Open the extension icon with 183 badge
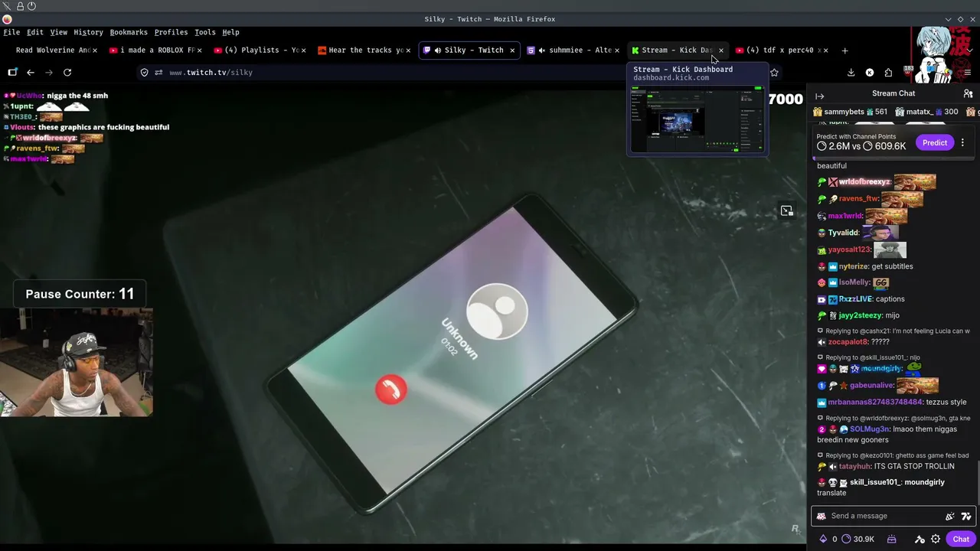980x551 pixels. [x=908, y=71]
